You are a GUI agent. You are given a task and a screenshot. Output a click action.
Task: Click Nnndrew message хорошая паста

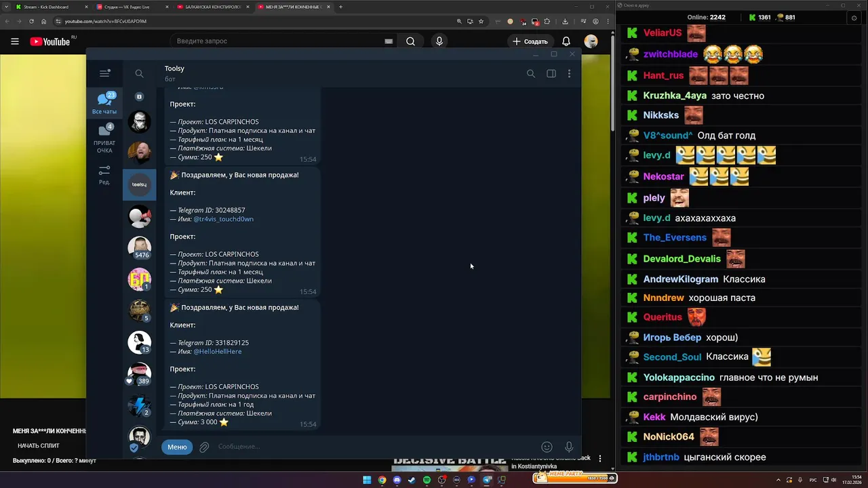[722, 298]
